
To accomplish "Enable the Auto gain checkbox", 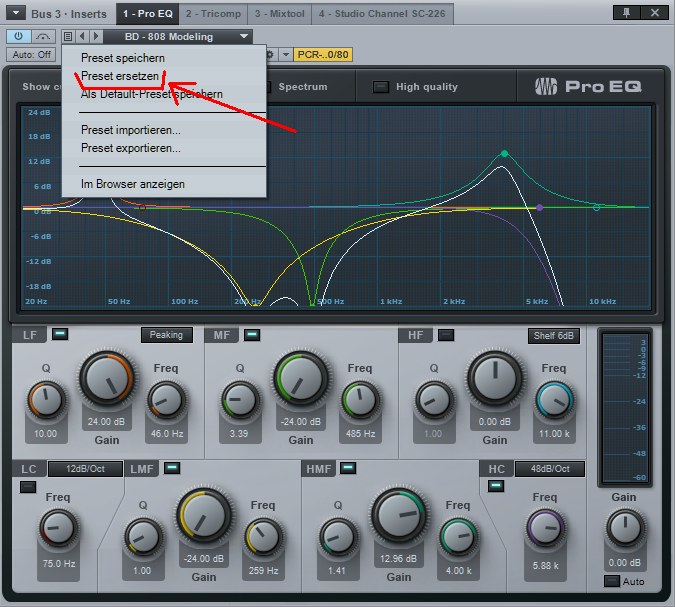I will point(612,581).
